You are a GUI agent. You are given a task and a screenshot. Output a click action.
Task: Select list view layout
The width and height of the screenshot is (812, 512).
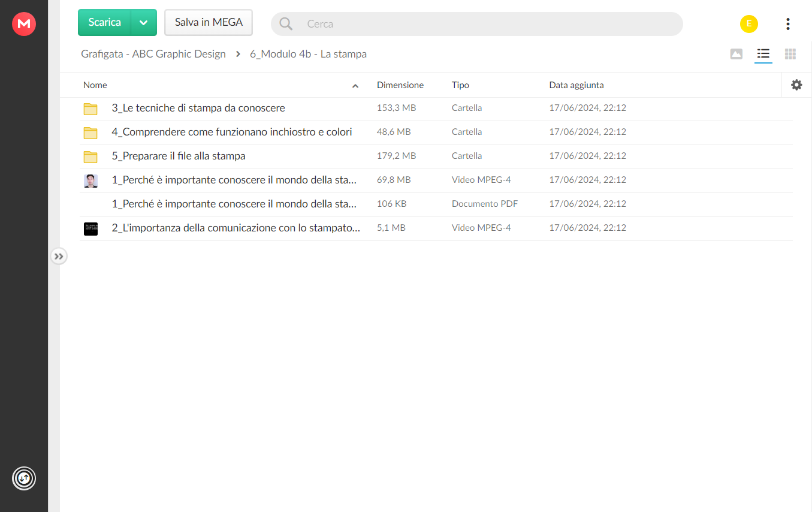(x=763, y=54)
